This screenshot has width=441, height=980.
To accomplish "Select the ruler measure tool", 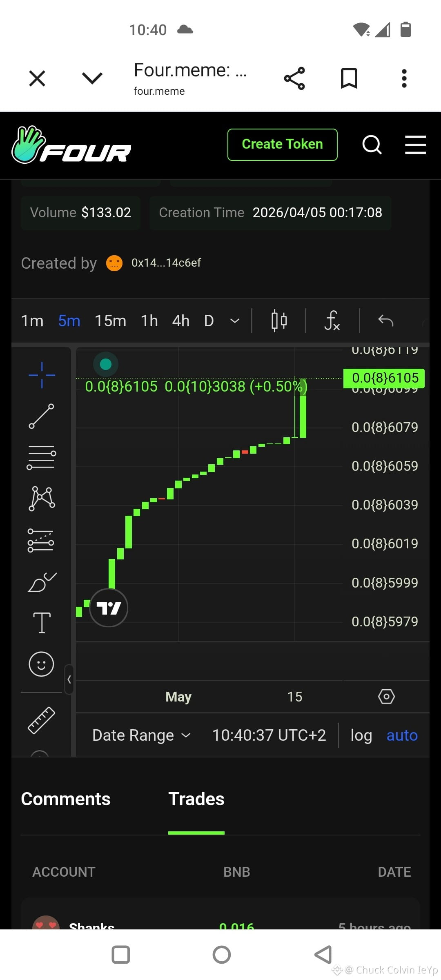I will 41,720.
